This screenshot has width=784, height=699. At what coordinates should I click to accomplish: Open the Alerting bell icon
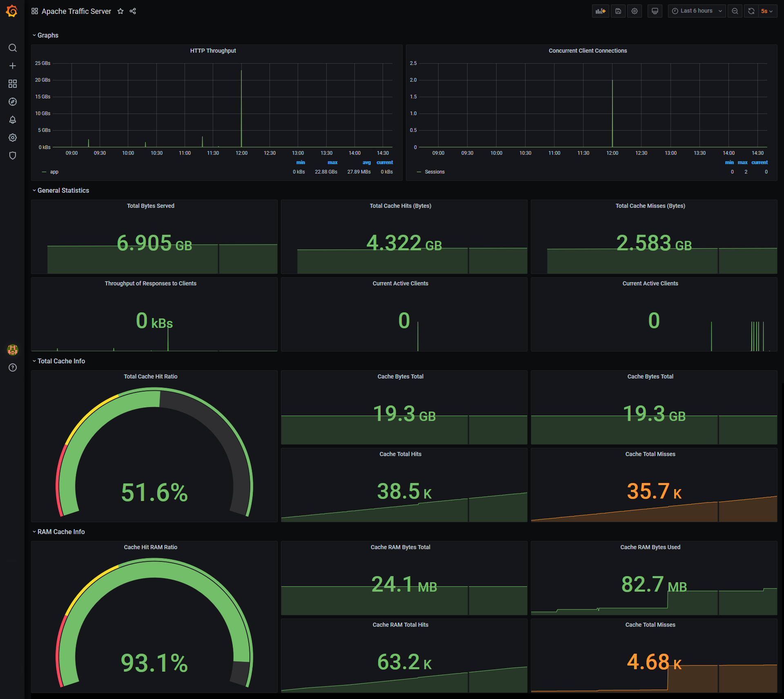click(x=13, y=120)
